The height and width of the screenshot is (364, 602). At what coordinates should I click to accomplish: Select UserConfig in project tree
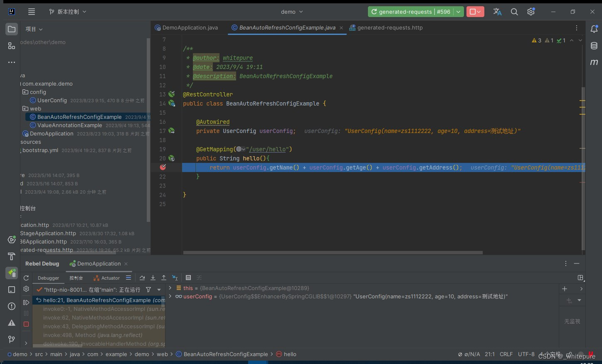[x=52, y=100]
